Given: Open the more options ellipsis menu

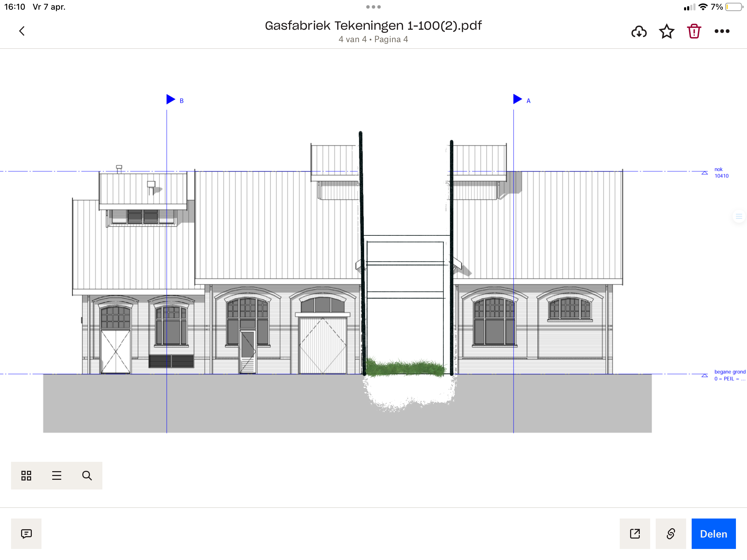Looking at the screenshot, I should [x=722, y=31].
